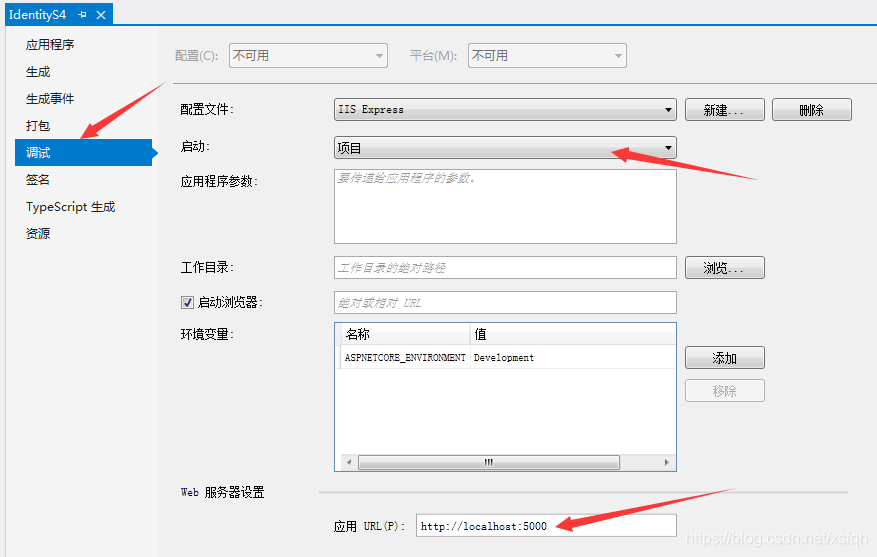Open the 生成 settings page

coord(38,72)
